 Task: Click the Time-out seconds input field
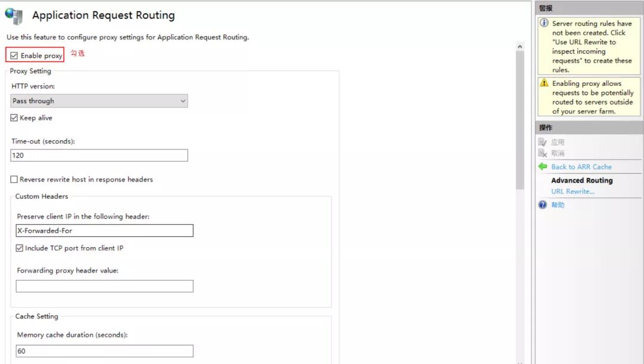(99, 155)
